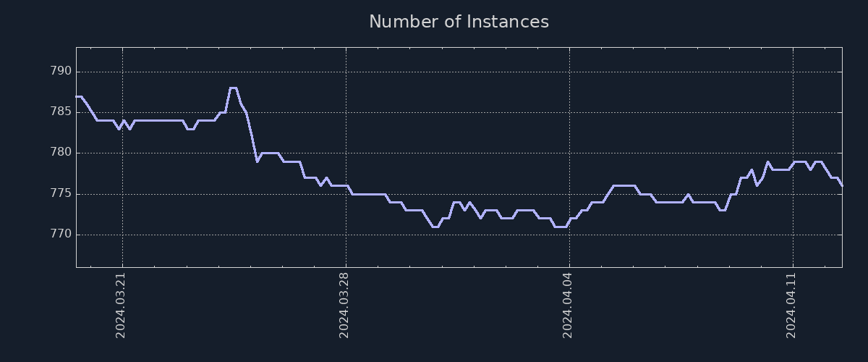Click the 770 y-axis label
The width and height of the screenshot is (868, 362).
tap(61, 235)
